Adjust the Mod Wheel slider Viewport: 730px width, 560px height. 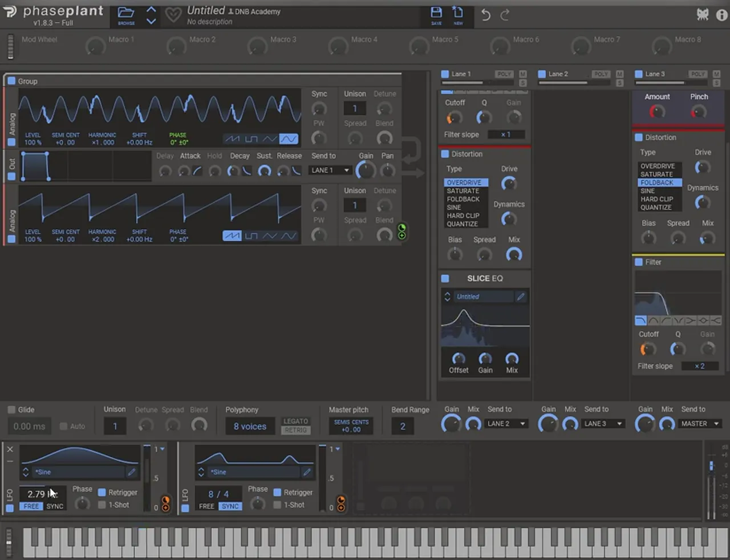pos(10,46)
